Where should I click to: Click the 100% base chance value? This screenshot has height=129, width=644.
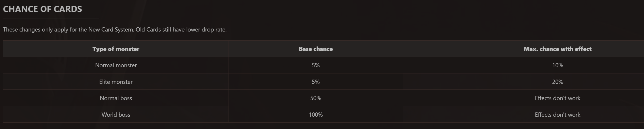[x=316, y=115]
